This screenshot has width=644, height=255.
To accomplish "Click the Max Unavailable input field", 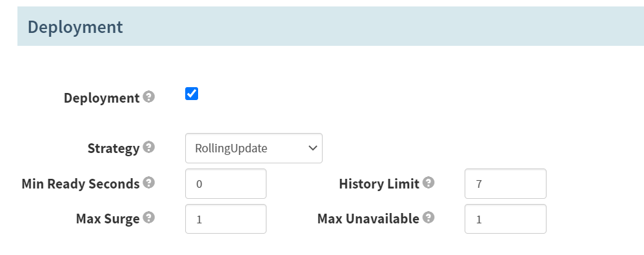I will [x=505, y=219].
